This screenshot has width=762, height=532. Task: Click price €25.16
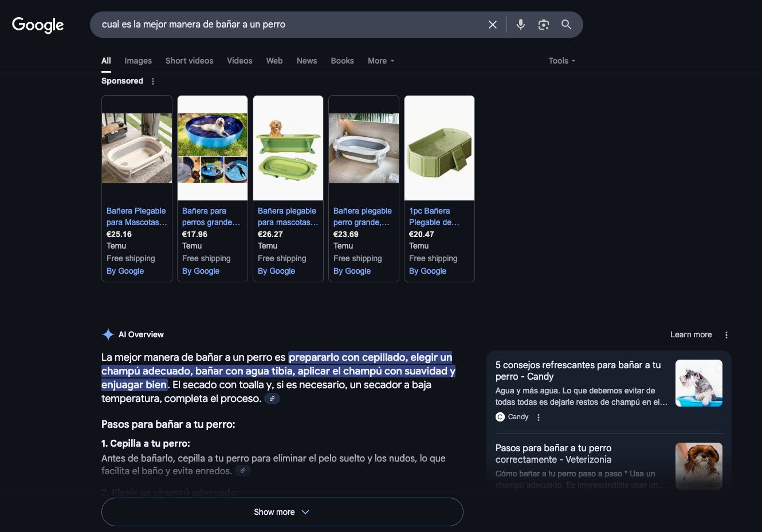point(119,234)
